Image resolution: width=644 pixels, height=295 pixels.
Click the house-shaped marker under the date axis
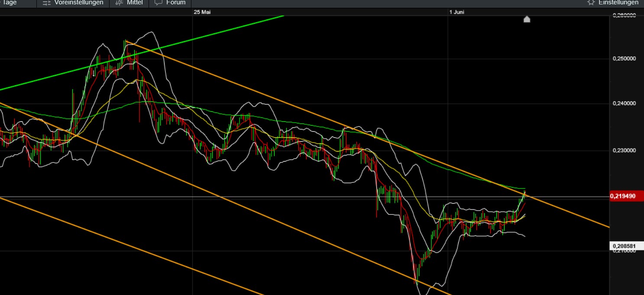click(527, 19)
